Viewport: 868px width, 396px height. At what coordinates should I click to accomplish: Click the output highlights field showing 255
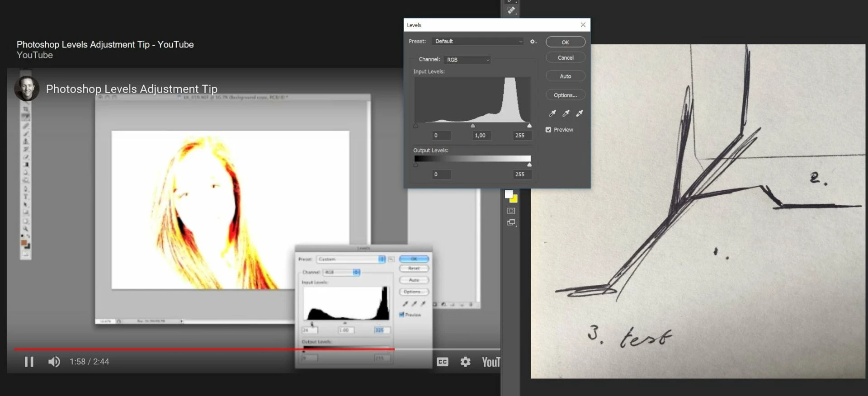522,174
